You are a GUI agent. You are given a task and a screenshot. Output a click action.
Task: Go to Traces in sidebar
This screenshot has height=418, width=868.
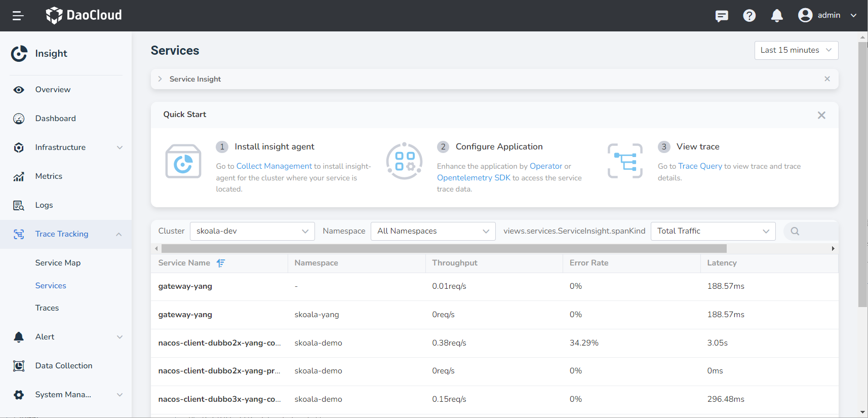[47, 308]
